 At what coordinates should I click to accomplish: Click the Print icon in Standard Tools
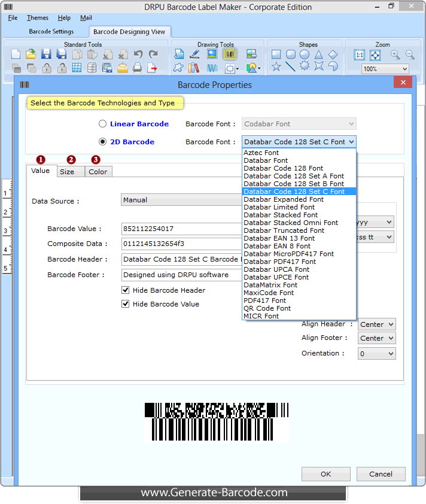(x=138, y=68)
